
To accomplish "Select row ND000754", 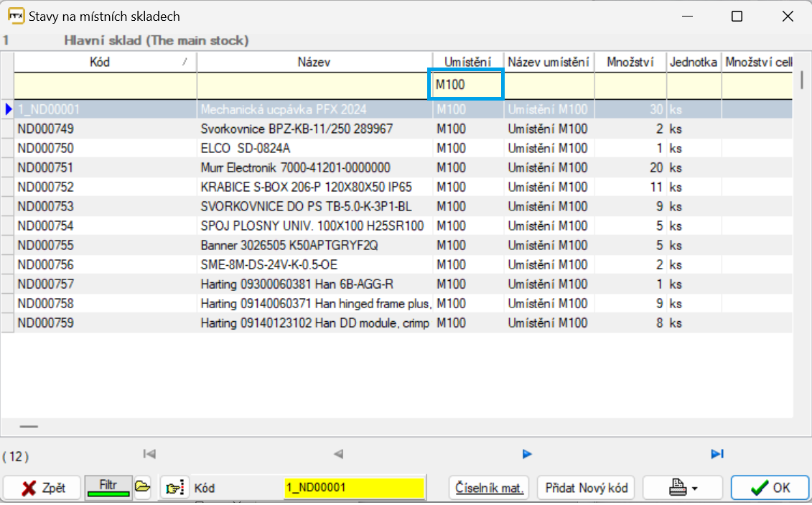I will pos(403,226).
